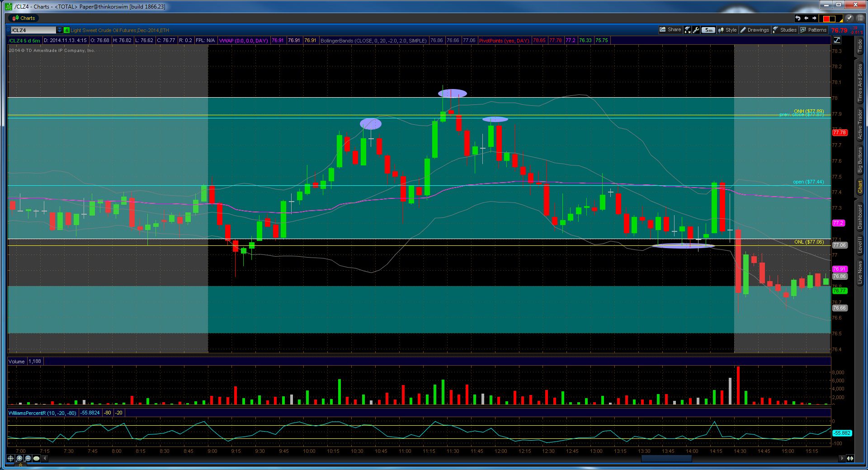
Task: Click the ellipse drawing near 10:40 peak
Action: [x=371, y=124]
